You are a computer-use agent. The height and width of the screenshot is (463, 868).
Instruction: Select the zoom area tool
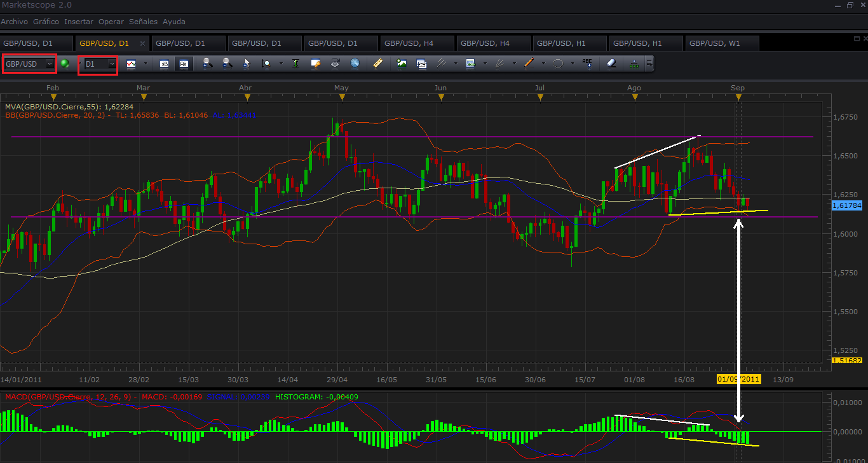click(x=266, y=64)
